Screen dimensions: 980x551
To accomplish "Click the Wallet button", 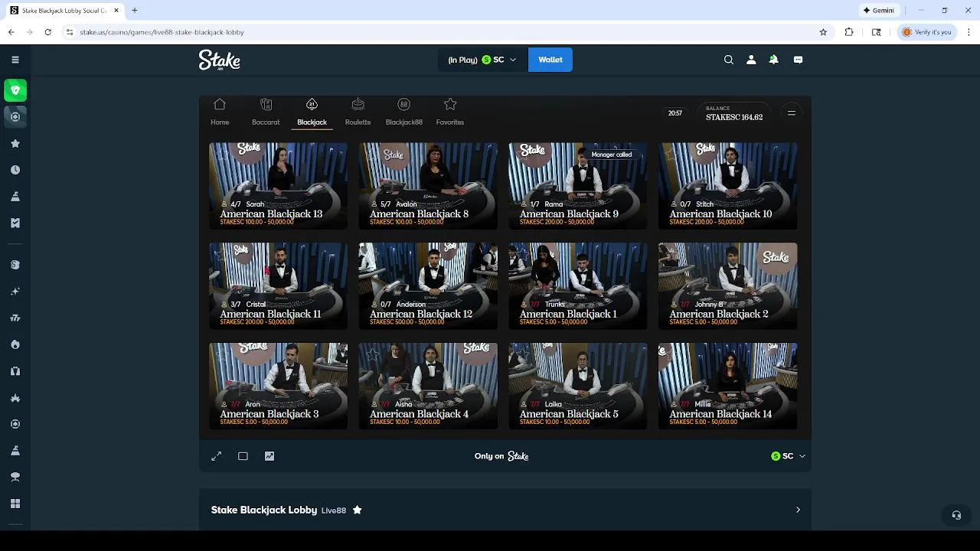I will pos(550,60).
